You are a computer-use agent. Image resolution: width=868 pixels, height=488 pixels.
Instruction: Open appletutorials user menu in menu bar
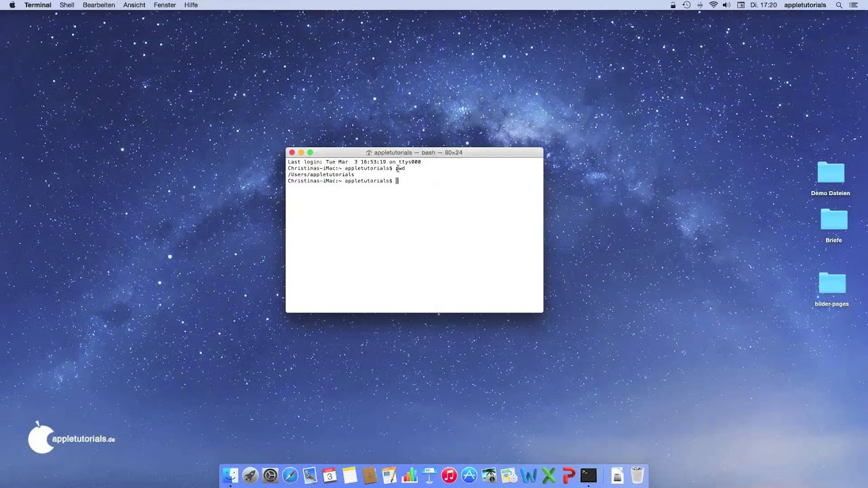[x=805, y=5]
